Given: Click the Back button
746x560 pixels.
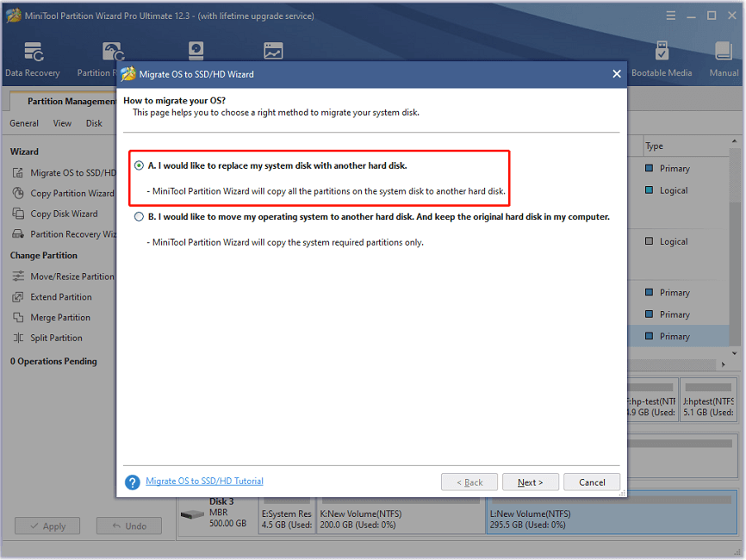Looking at the screenshot, I should [x=469, y=482].
